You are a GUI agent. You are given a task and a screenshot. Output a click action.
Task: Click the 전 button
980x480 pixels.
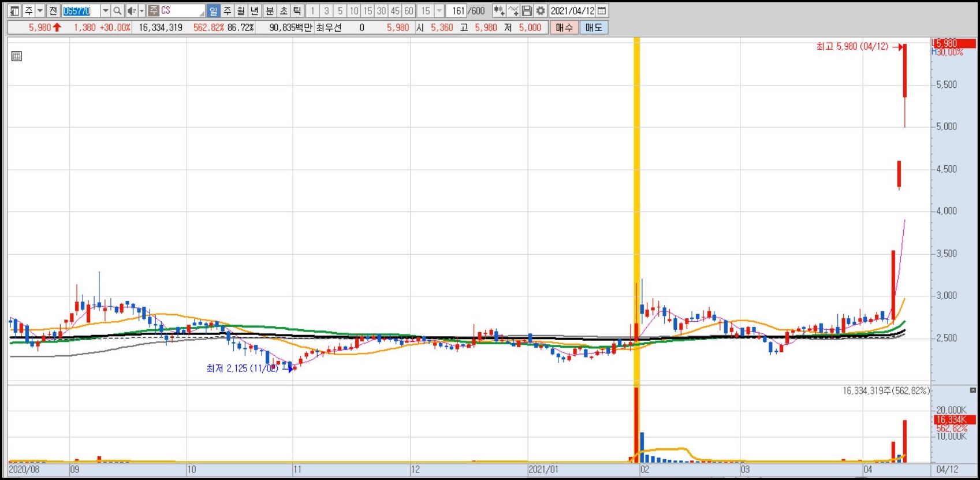coord(53,11)
